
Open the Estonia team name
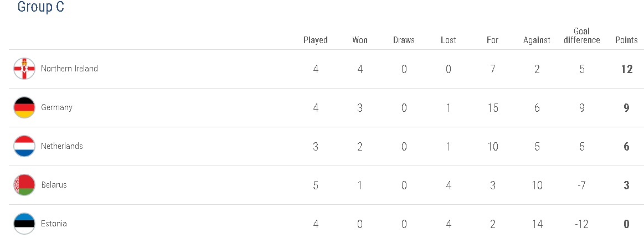pyautogui.click(x=54, y=224)
